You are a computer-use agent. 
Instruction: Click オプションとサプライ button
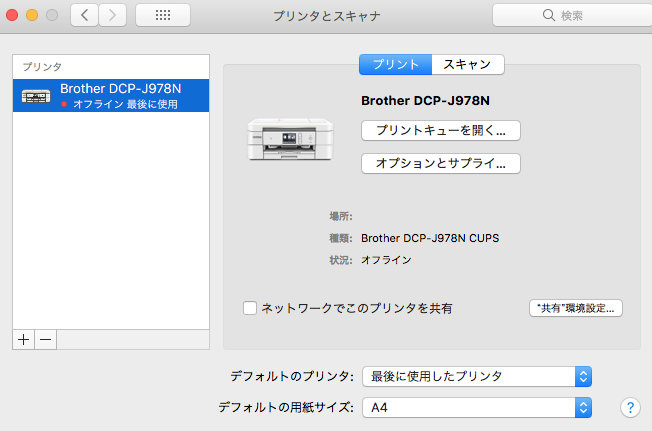(x=440, y=162)
